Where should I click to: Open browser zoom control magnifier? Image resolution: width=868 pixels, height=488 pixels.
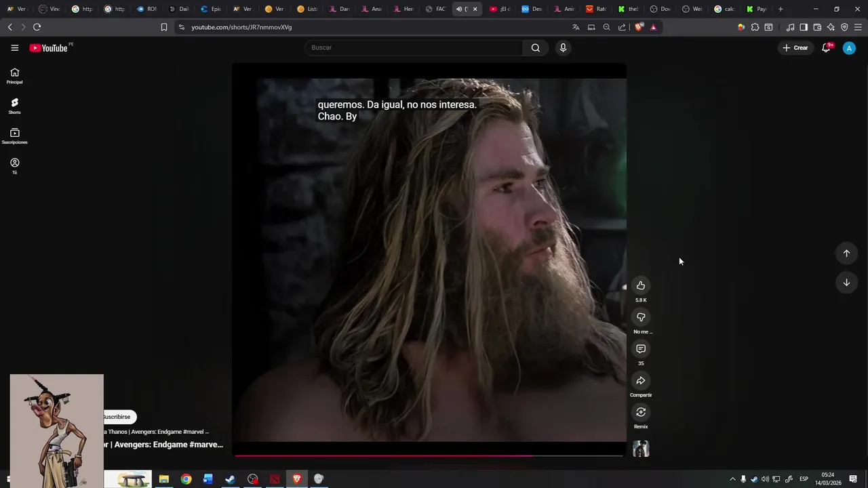coord(606,27)
